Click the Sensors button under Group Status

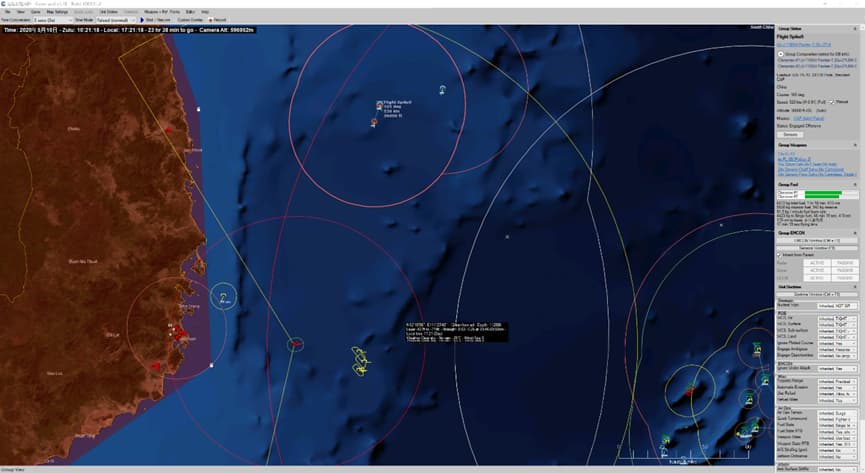pyautogui.click(x=790, y=135)
